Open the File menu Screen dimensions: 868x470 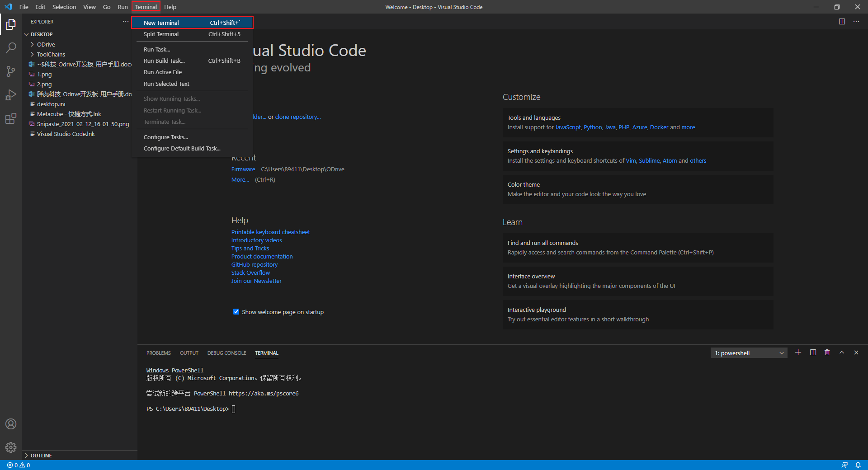(24, 7)
